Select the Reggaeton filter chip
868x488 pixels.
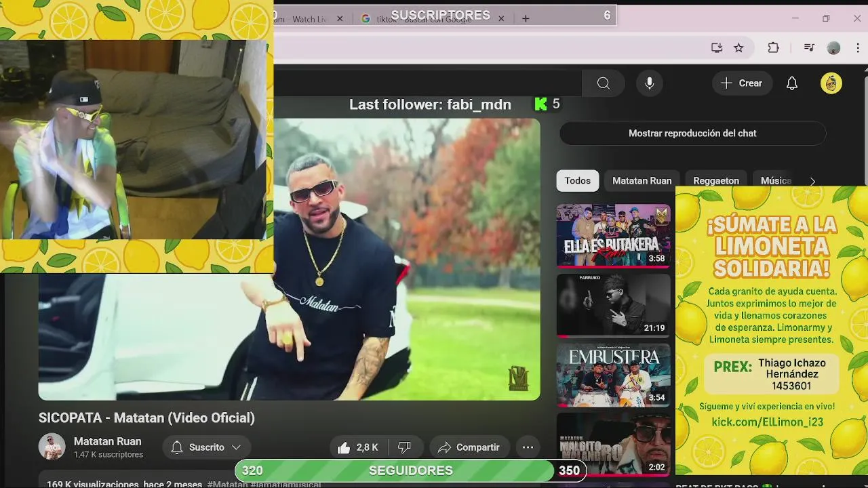point(716,181)
